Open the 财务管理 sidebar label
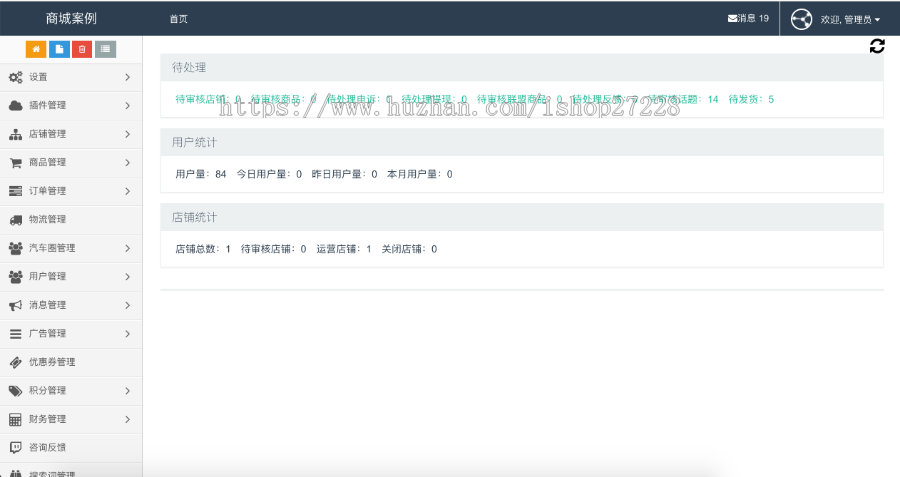 [48, 419]
